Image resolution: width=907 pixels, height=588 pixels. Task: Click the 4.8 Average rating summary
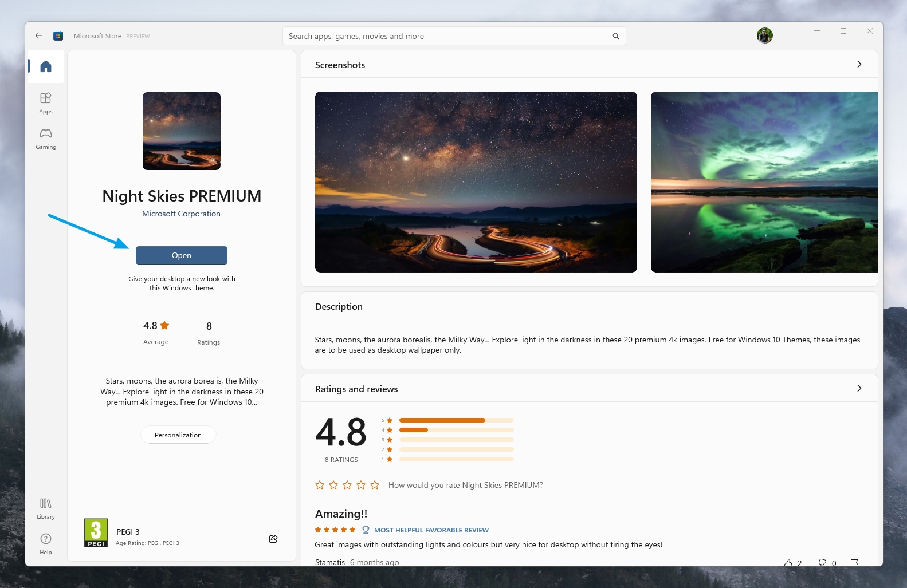[x=156, y=332]
